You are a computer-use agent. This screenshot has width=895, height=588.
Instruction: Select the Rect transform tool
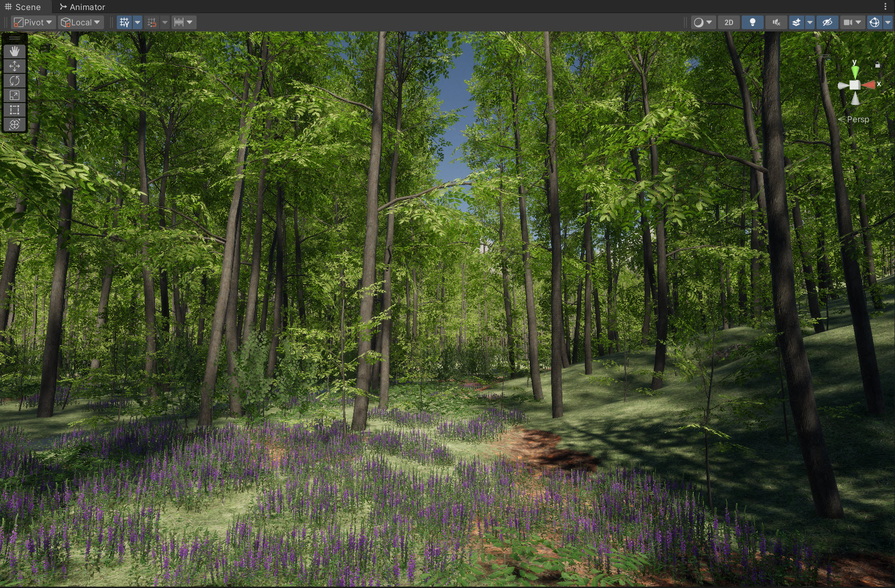pos(15,110)
